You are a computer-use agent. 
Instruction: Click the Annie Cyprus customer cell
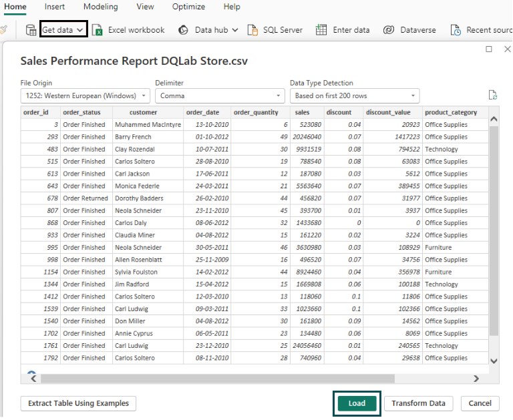[x=148, y=333]
